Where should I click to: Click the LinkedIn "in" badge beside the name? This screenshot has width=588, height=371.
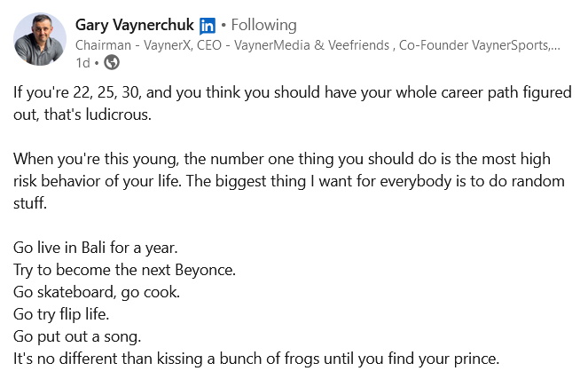[208, 26]
